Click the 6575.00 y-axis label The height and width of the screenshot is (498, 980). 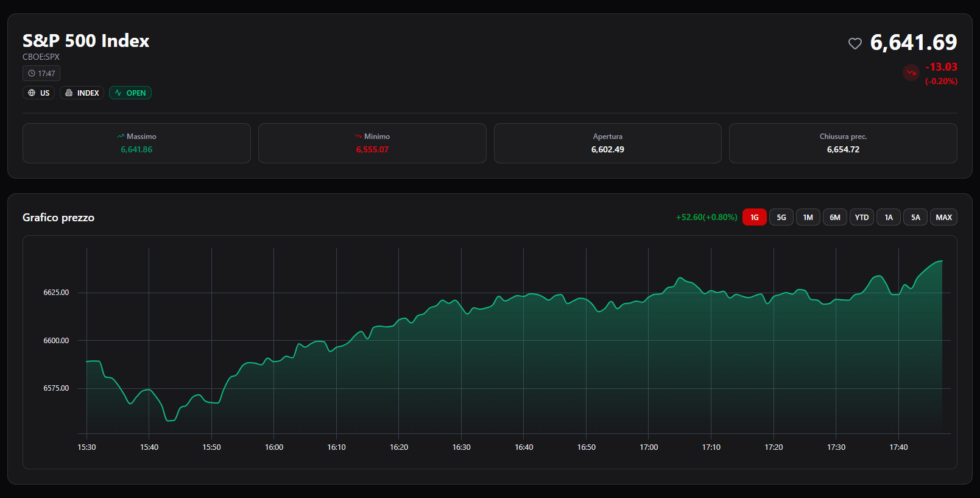click(56, 388)
